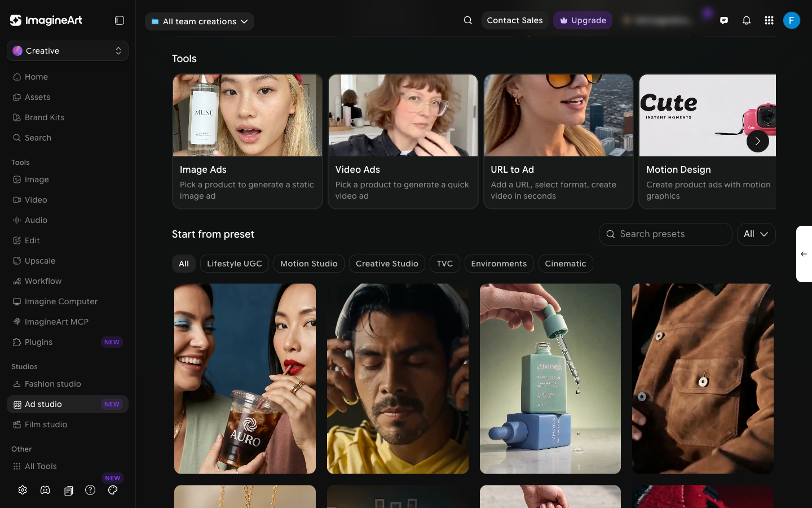This screenshot has height=508, width=812.
Task: Select the TVC preset tab
Action: point(445,264)
